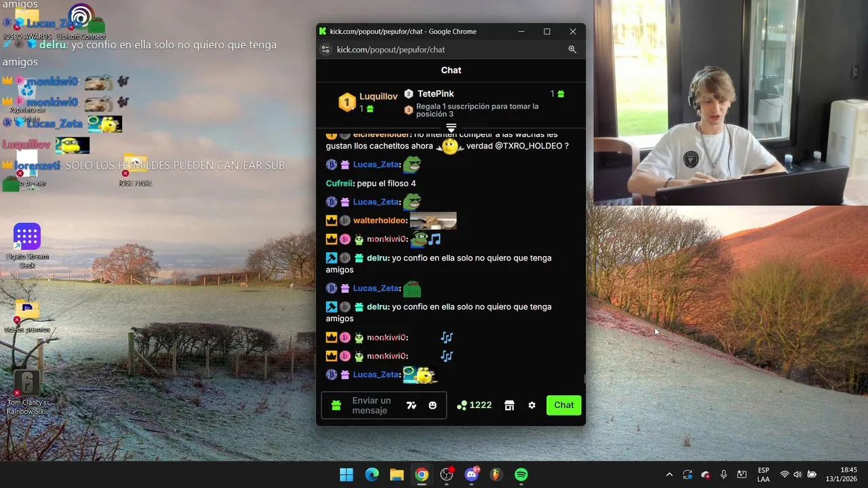Click the kick.com/popout/pepufor/chat URL
The width and height of the screenshot is (868, 488).
click(391, 49)
